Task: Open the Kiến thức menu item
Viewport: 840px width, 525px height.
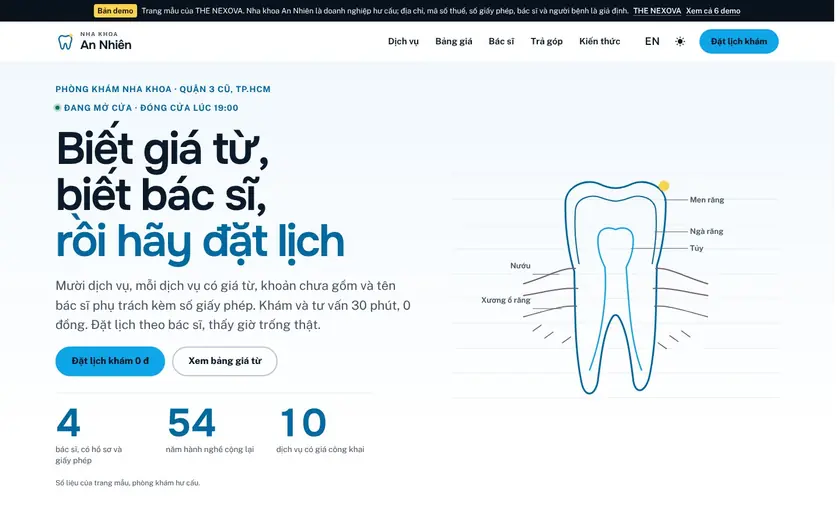Action: tap(599, 41)
